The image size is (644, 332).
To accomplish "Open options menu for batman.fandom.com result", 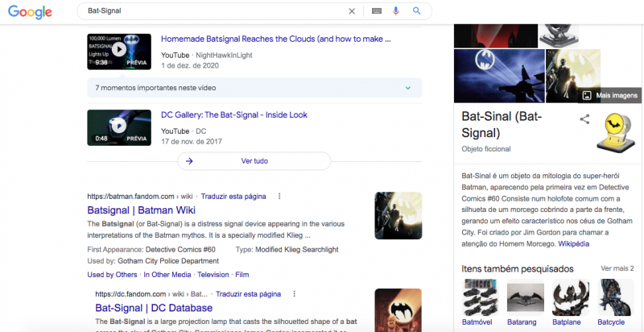I will (279, 196).
